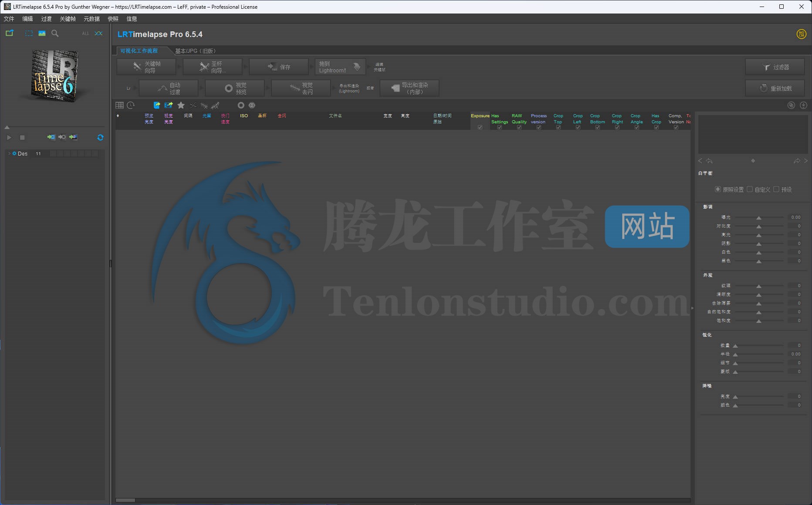Click the 关键帧向导 button
The height and width of the screenshot is (505, 812).
pyautogui.click(x=146, y=67)
